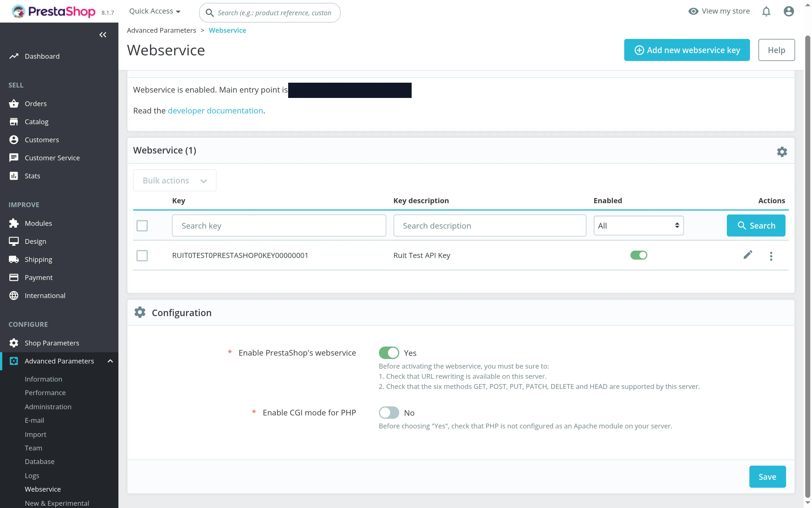Viewport: 812px width, 508px height.
Task: Open the developer documentation link
Action: tap(215, 111)
